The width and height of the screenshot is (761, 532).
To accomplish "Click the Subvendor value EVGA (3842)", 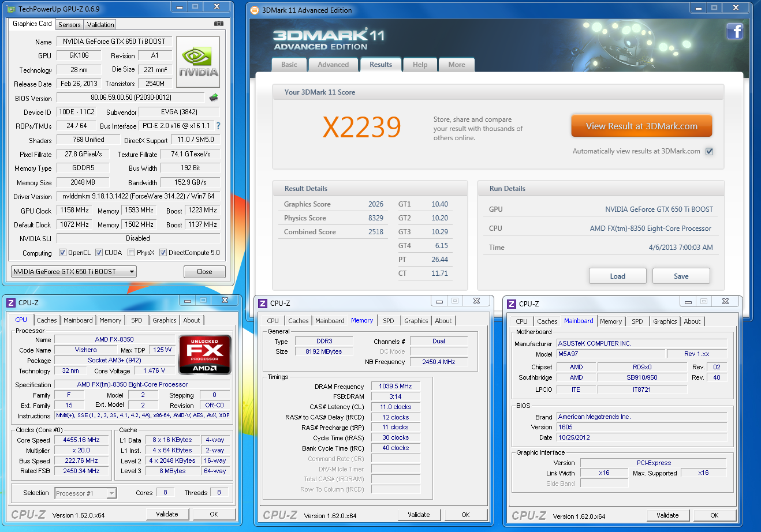I will 180,112.
